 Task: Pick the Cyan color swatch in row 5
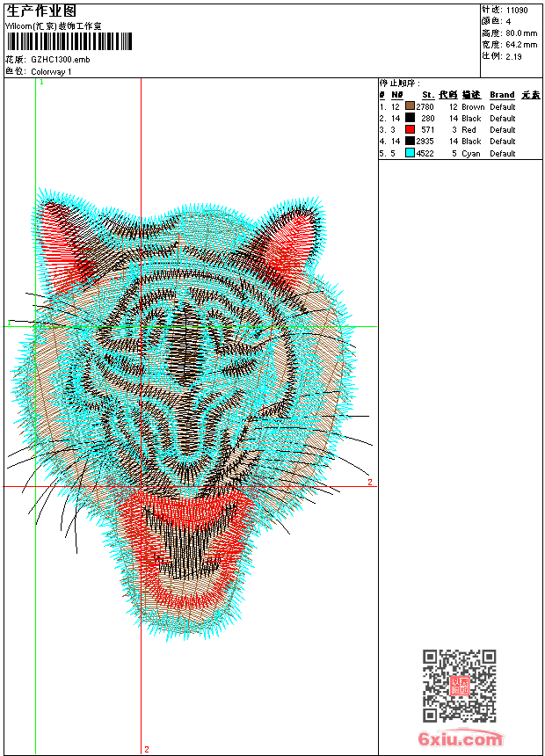tap(410, 153)
